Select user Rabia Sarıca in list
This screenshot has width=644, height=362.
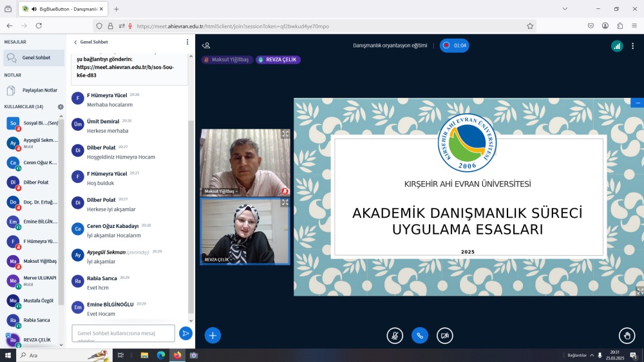point(32,320)
